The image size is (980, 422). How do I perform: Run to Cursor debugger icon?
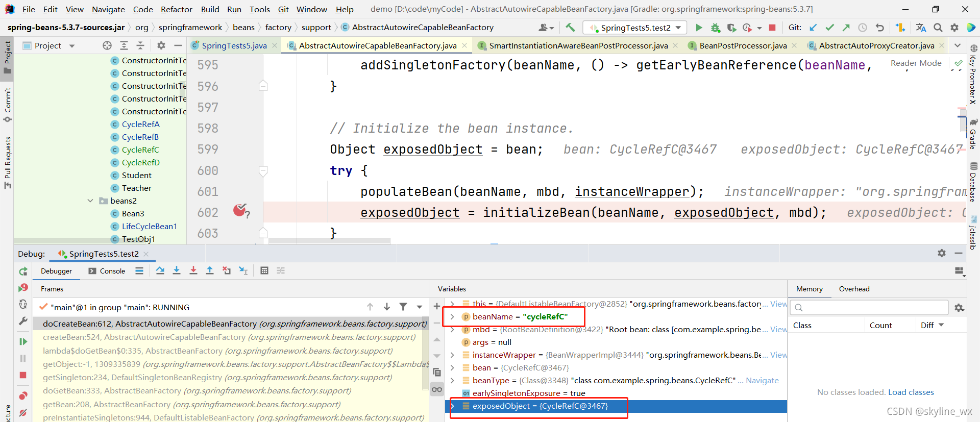point(243,270)
